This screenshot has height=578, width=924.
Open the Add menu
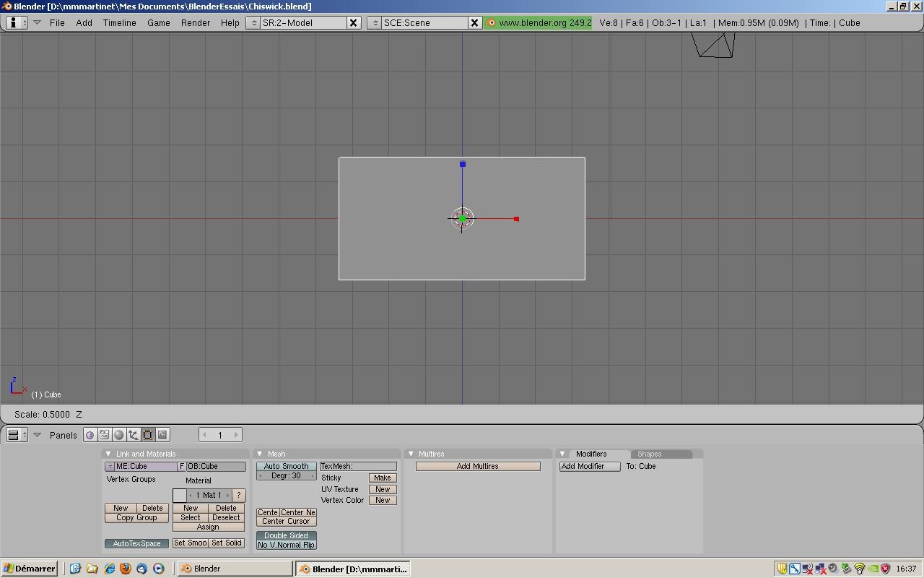click(x=84, y=22)
